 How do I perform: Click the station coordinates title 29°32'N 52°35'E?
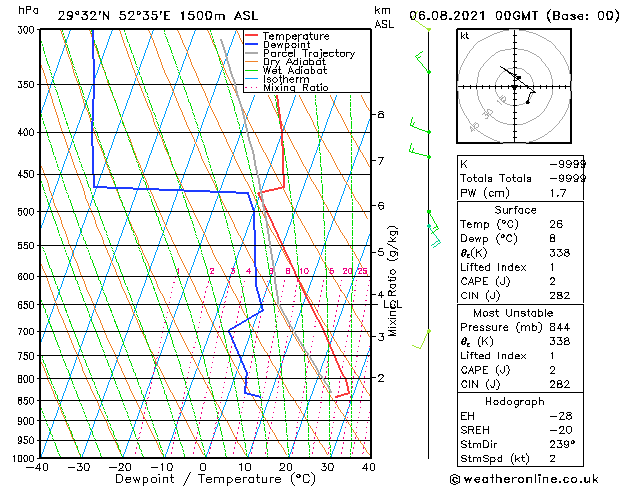(x=114, y=16)
